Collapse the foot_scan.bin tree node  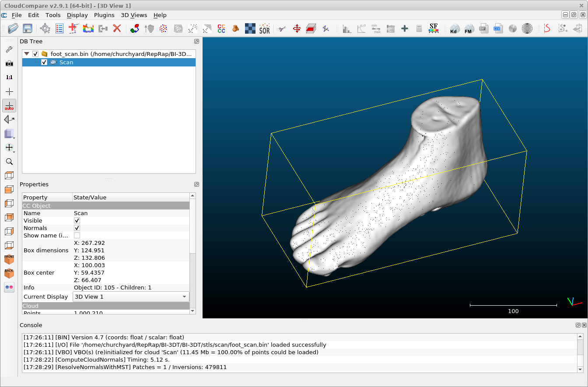(27, 54)
